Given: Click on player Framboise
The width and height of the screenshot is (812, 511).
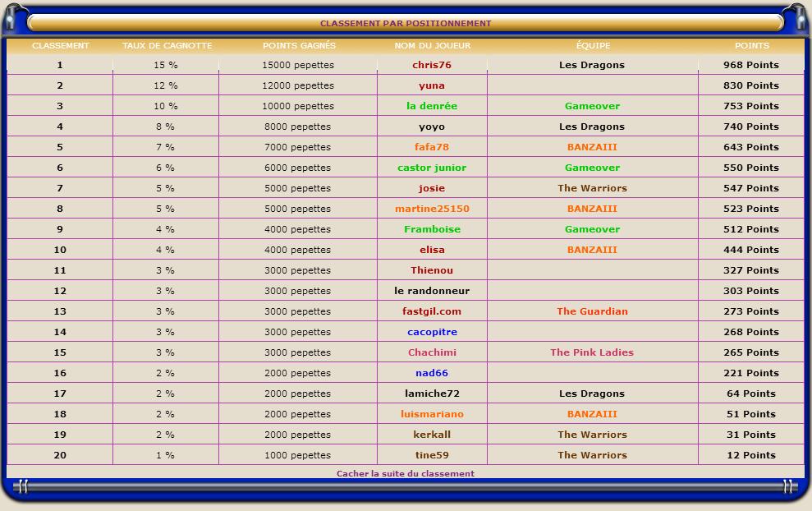Looking at the screenshot, I should tap(431, 229).
